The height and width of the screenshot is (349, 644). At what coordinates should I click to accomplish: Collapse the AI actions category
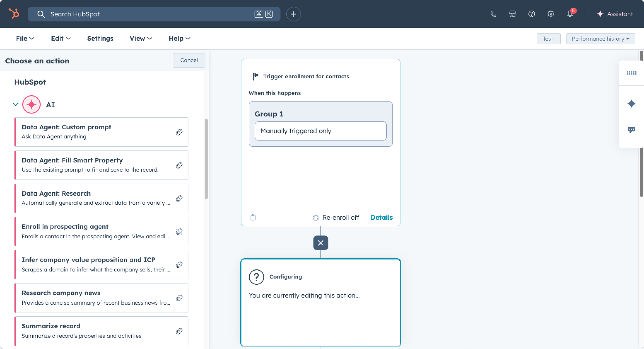16,104
